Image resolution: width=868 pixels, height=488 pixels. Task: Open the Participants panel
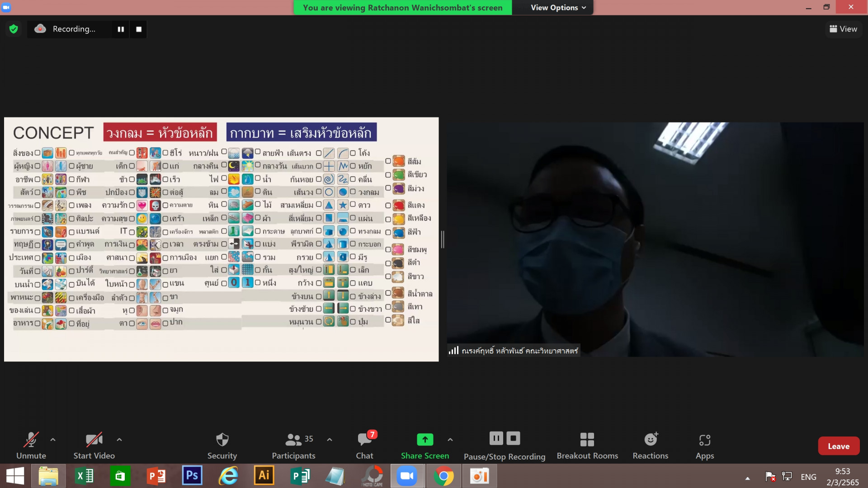click(x=293, y=445)
